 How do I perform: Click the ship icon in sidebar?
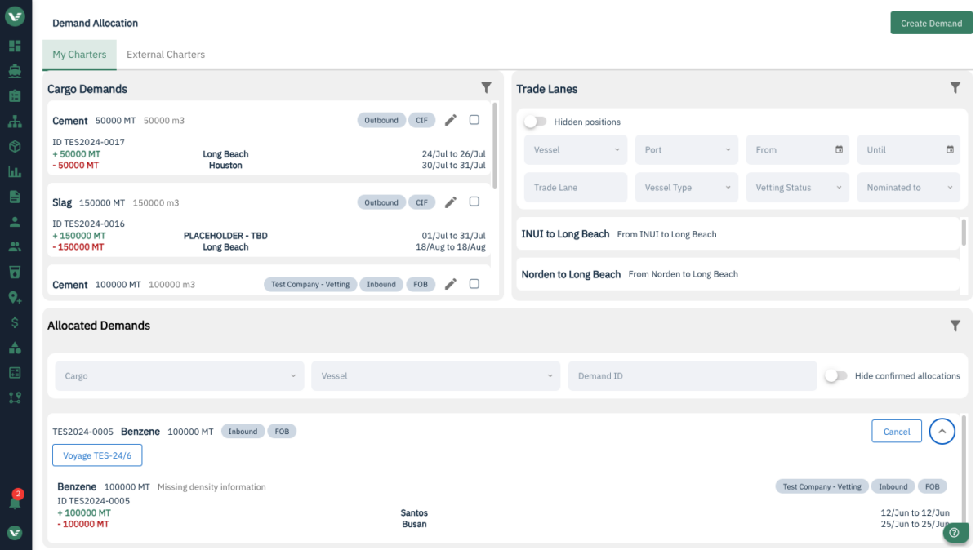pyautogui.click(x=15, y=70)
